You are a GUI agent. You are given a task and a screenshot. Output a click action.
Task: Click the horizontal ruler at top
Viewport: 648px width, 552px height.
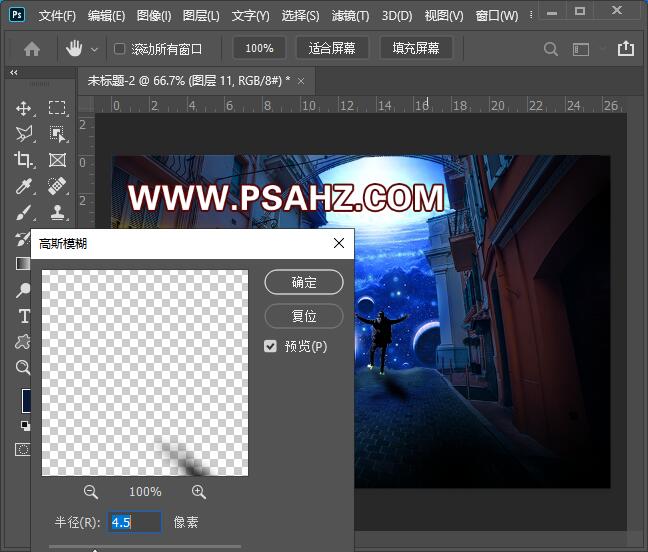pos(360,105)
